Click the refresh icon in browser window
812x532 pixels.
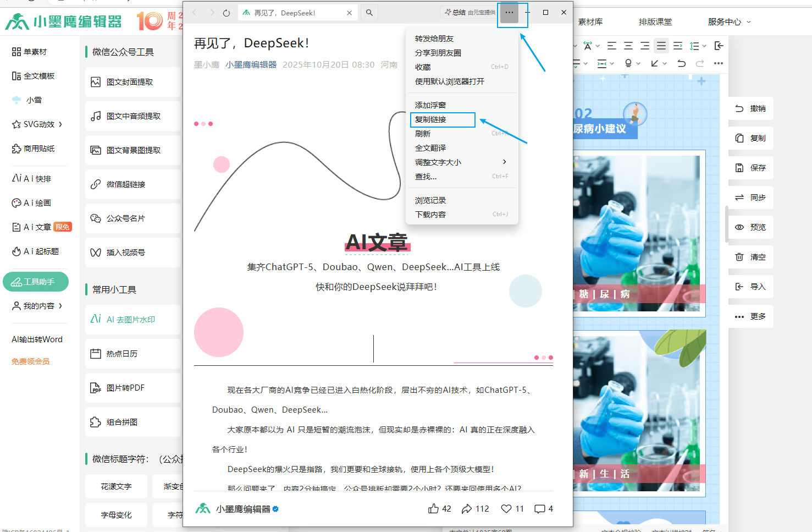click(x=227, y=13)
